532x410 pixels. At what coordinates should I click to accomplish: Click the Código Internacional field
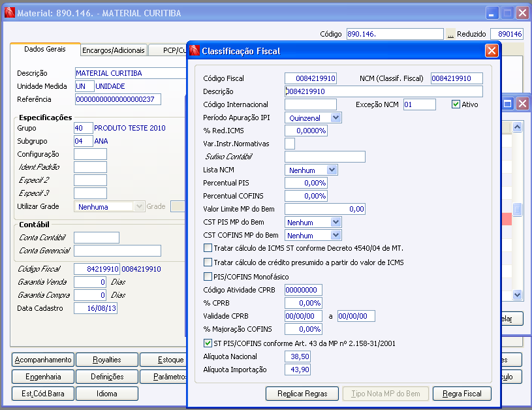pos(311,104)
